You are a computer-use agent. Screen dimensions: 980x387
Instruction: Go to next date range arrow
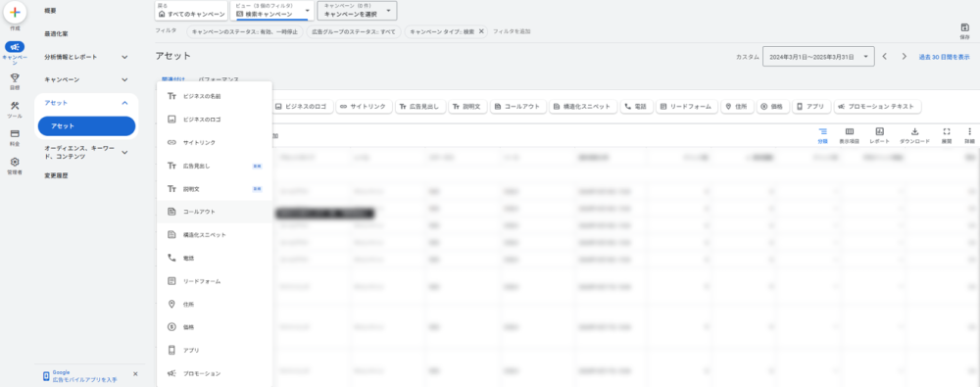904,56
